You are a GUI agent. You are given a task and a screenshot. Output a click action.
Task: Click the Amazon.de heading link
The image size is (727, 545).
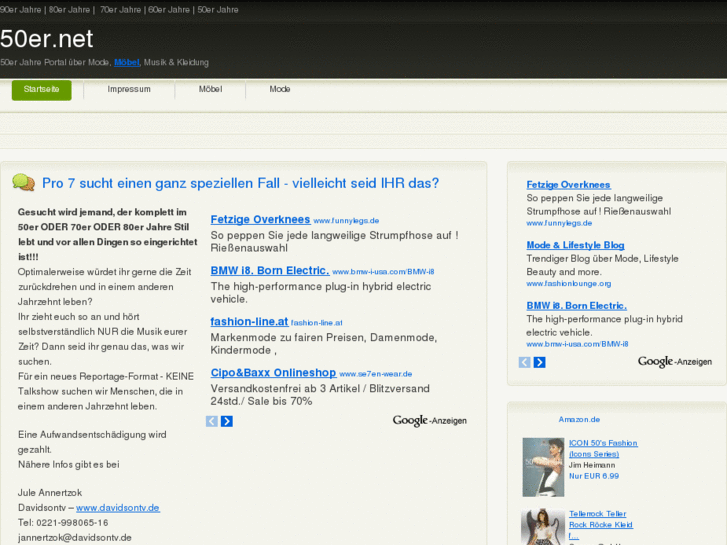point(579,419)
